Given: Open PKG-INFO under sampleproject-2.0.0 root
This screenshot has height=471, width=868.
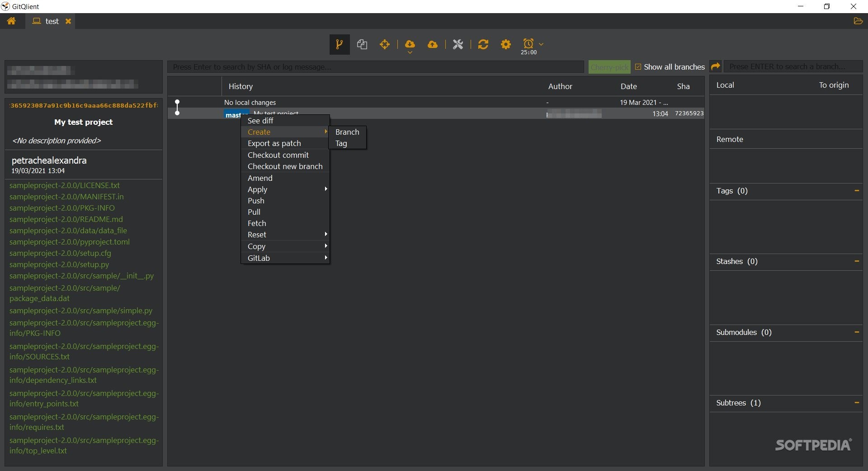Looking at the screenshot, I should click(x=62, y=208).
